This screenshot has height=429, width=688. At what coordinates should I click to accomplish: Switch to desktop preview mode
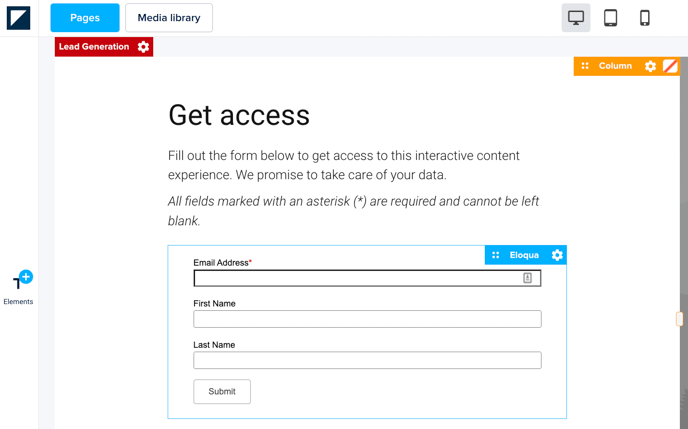(576, 18)
